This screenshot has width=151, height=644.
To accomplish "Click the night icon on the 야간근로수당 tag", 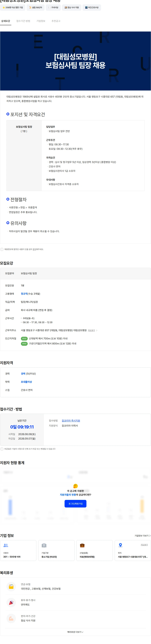I will pyautogui.click(x=86, y=8).
